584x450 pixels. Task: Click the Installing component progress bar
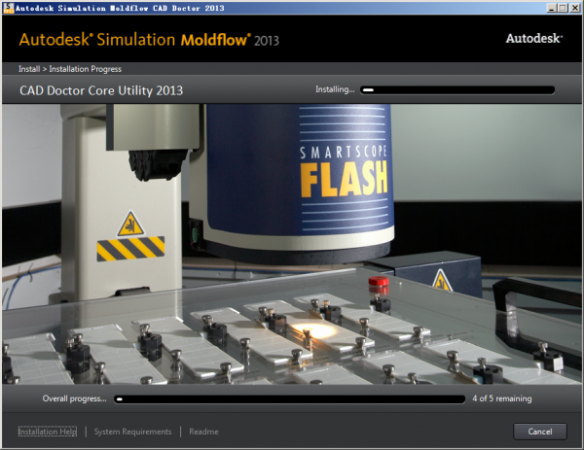pyautogui.click(x=457, y=90)
